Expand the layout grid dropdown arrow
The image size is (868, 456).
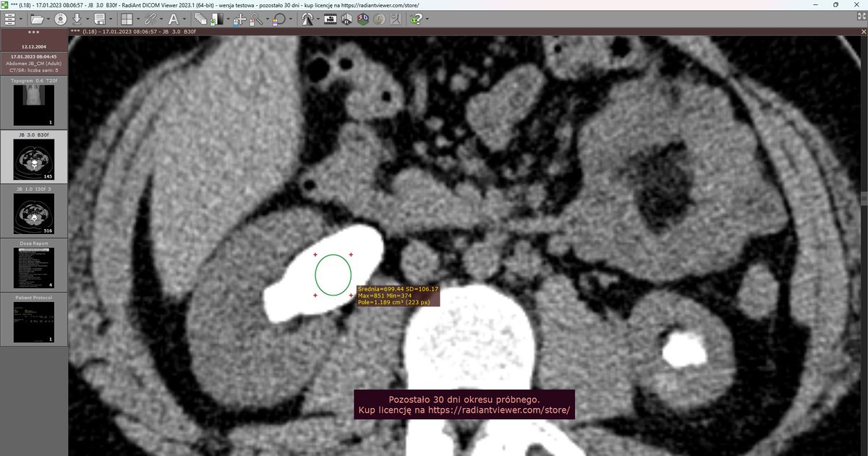tap(138, 20)
